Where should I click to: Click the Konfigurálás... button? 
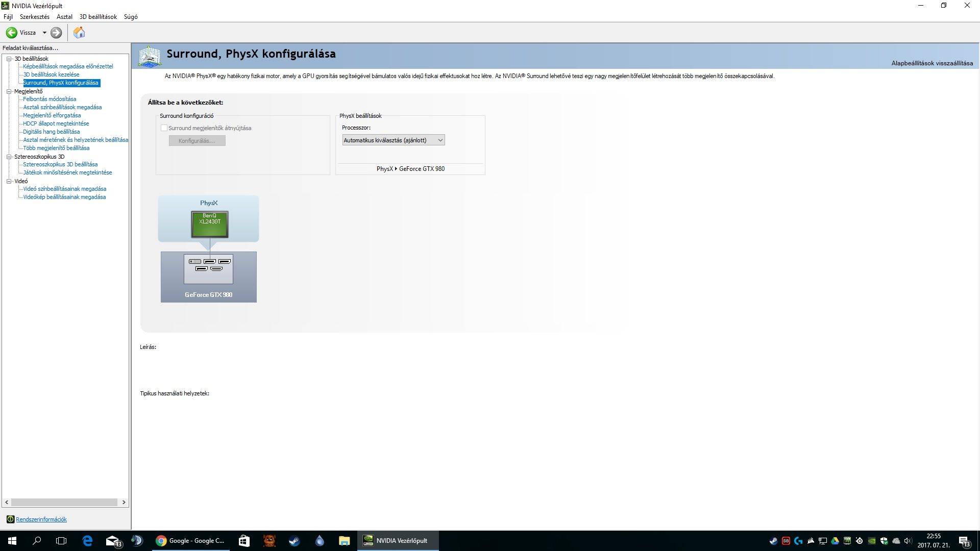(197, 141)
